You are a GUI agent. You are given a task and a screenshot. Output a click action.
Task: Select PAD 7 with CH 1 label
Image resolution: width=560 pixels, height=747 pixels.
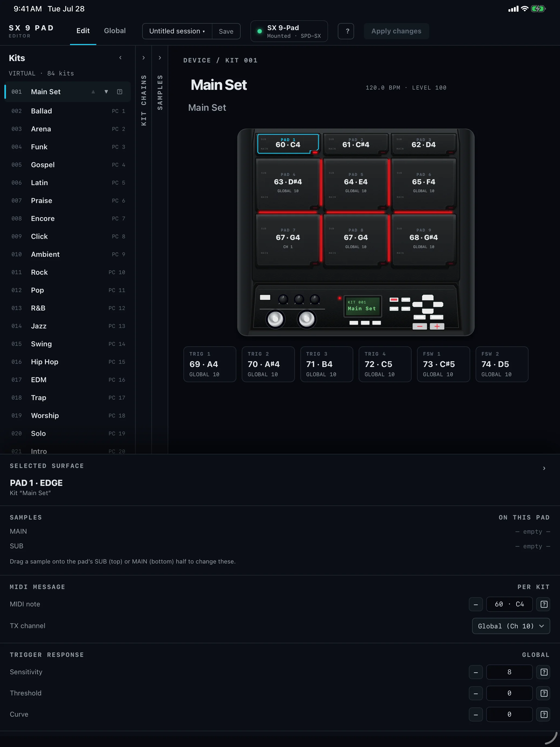(x=288, y=240)
